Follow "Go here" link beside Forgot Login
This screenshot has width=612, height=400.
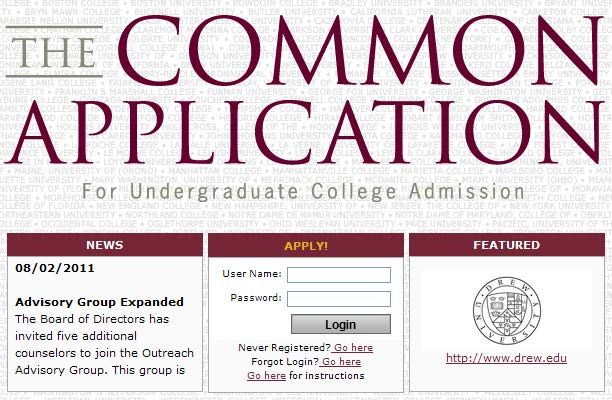(x=340, y=361)
